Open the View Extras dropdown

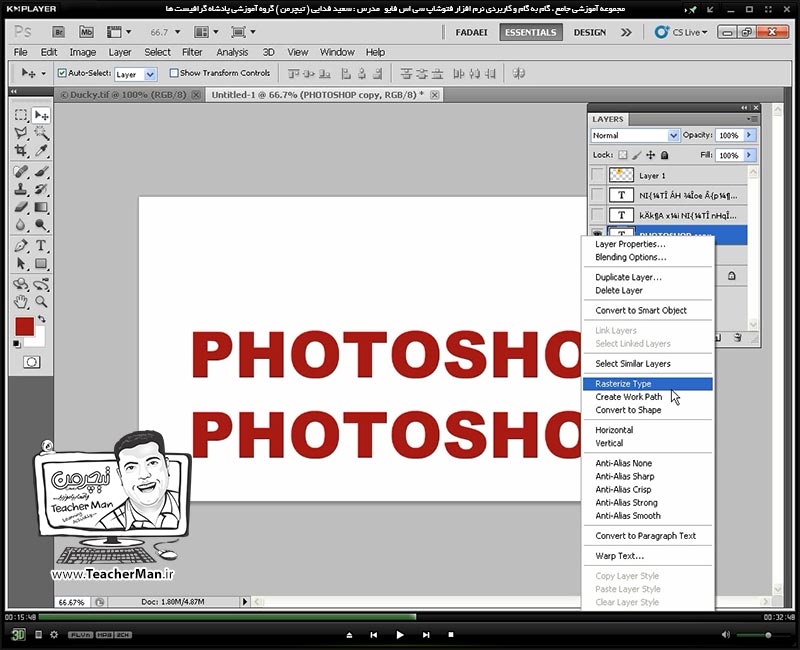(x=119, y=32)
